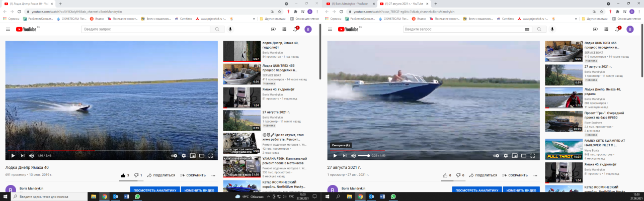
Task: Toggle autoplay switch in "27 августа 2021 г." player
Action: pyautogui.click(x=496, y=156)
